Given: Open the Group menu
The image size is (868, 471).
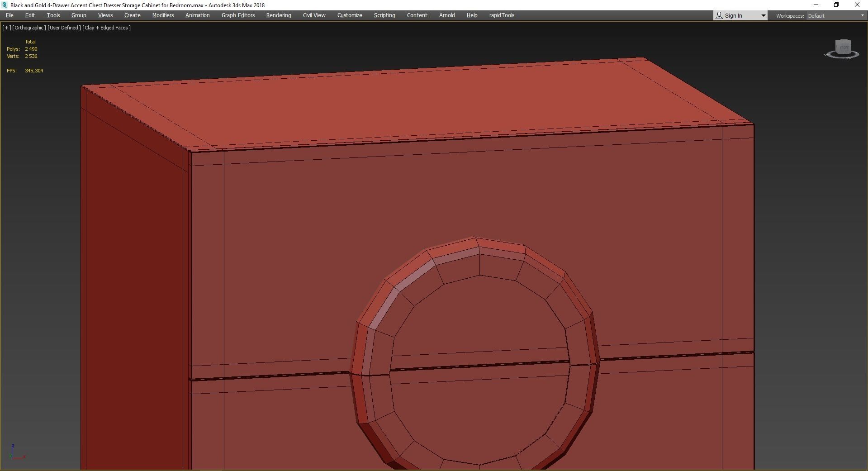Looking at the screenshot, I should (x=79, y=15).
